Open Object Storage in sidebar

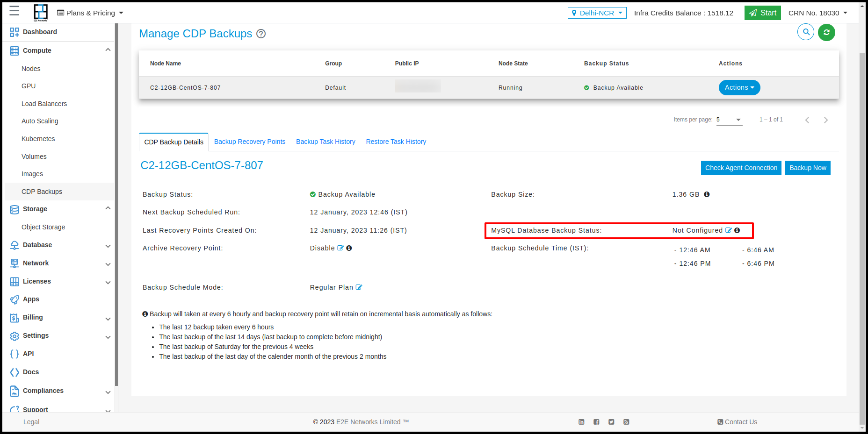click(x=43, y=227)
